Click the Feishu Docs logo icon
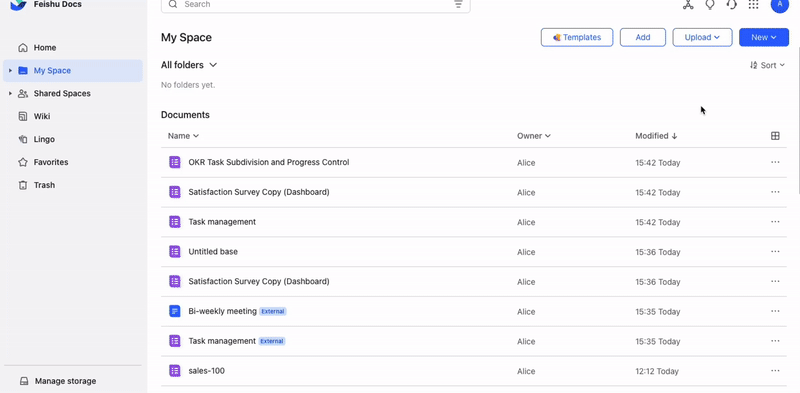This screenshot has width=800, height=393. [18, 5]
